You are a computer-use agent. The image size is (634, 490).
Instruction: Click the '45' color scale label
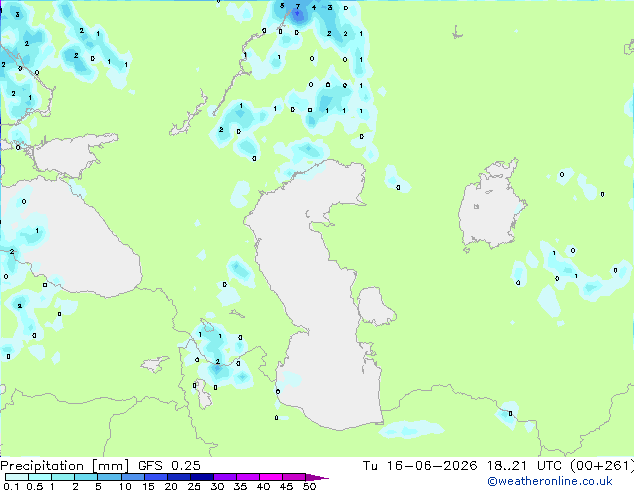tap(286, 486)
